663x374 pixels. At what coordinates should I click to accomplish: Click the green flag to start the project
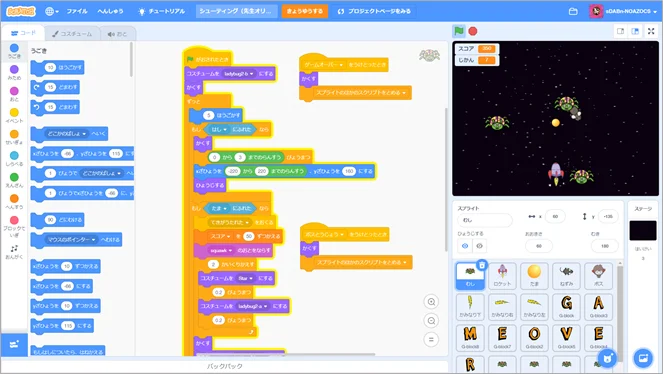point(459,31)
